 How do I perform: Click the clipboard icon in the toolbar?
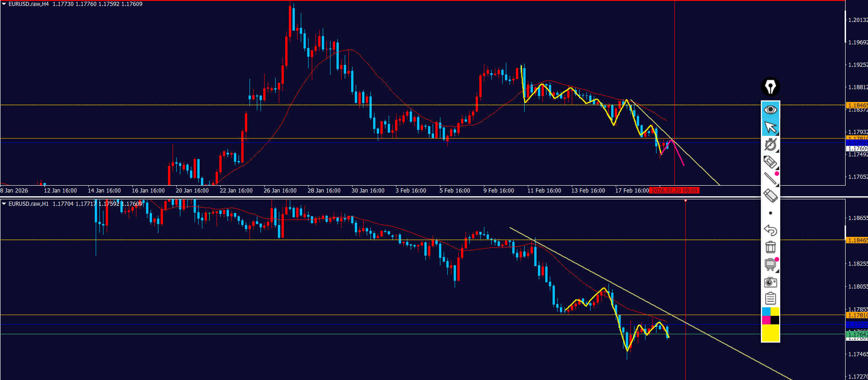(x=770, y=299)
